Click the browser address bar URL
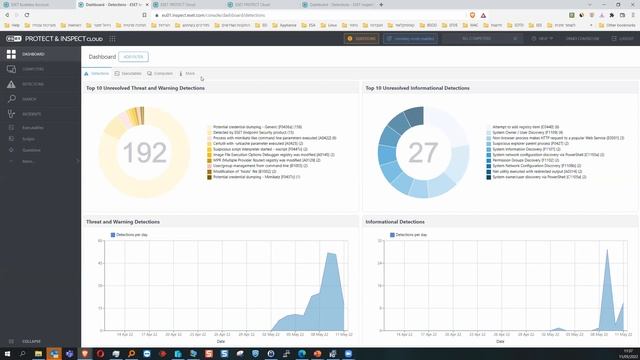 [213, 15]
